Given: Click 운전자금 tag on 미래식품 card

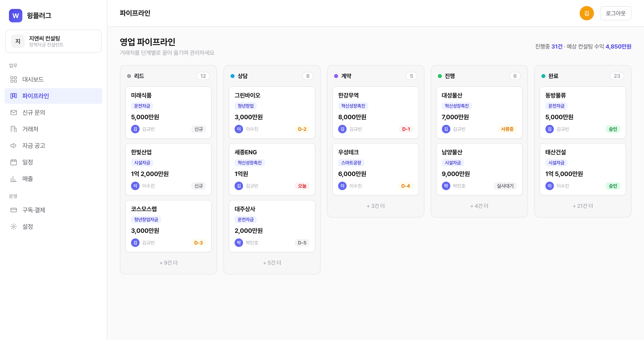Looking at the screenshot, I should tap(142, 106).
